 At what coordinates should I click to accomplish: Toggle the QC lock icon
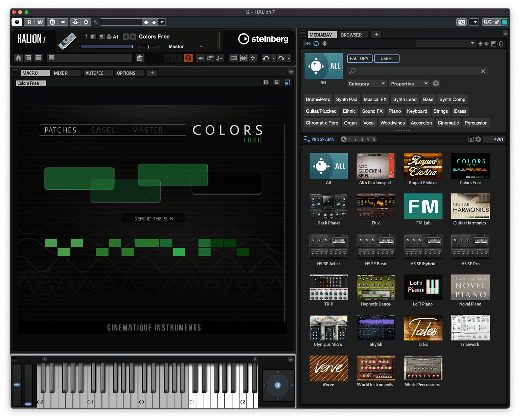click(497, 22)
